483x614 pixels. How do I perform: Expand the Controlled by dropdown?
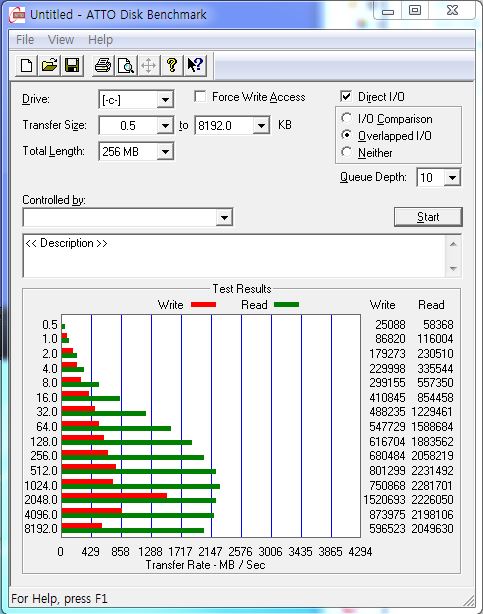[224, 217]
